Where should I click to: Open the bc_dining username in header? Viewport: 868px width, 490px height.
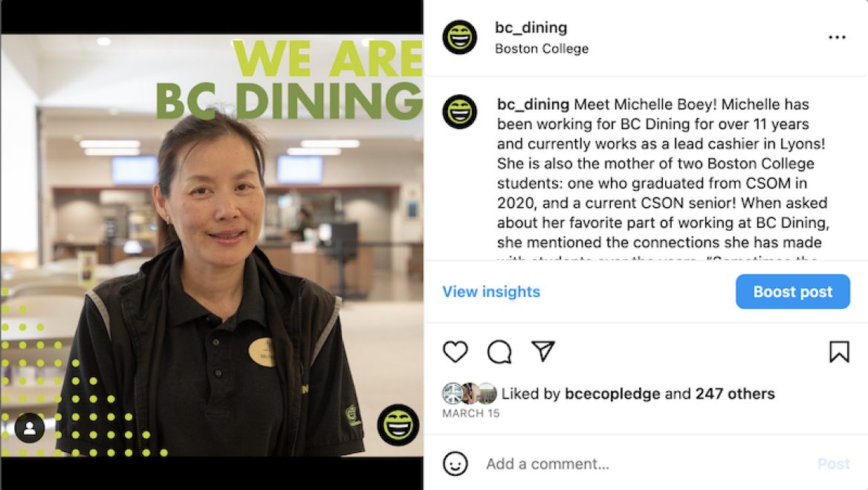coord(531,27)
